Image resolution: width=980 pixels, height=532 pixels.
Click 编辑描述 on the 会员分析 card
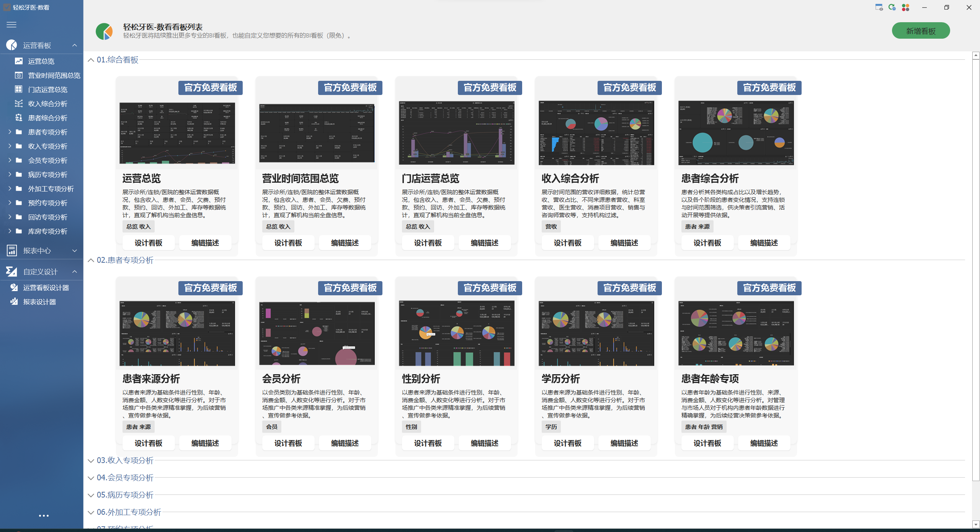coord(345,443)
